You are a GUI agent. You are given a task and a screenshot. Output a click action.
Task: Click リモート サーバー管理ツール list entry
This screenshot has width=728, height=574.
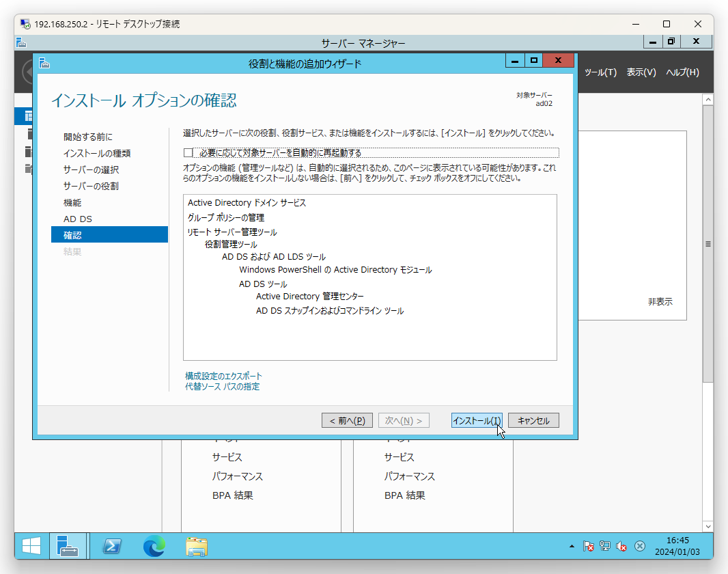[232, 232]
